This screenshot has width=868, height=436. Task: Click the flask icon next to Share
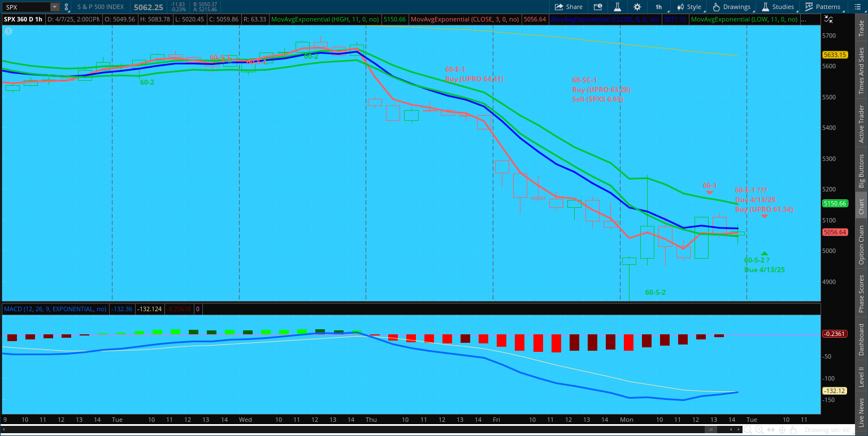point(618,7)
